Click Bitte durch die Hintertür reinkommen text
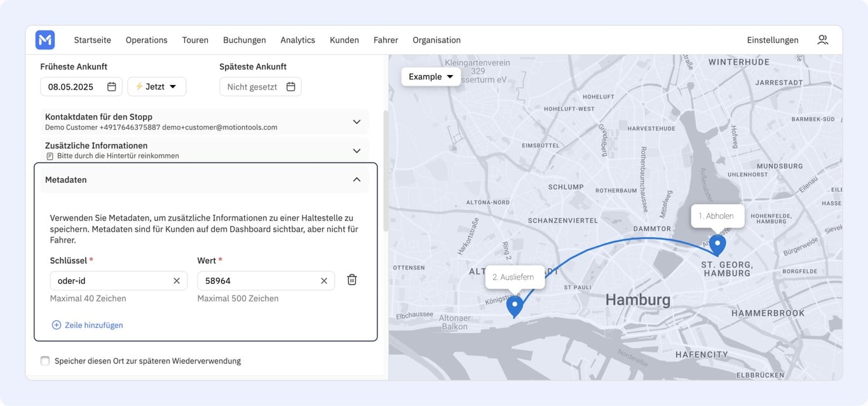Image resolution: width=868 pixels, height=406 pixels. (118, 156)
